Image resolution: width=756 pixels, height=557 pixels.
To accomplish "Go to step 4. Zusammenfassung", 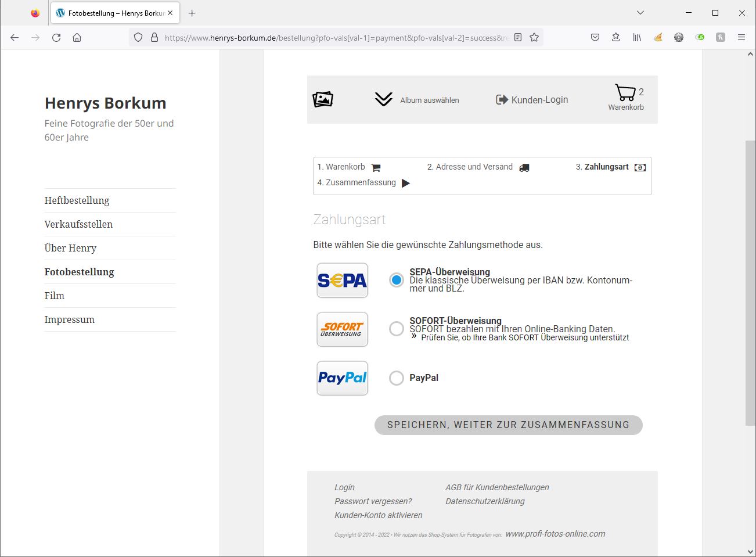I will point(357,182).
